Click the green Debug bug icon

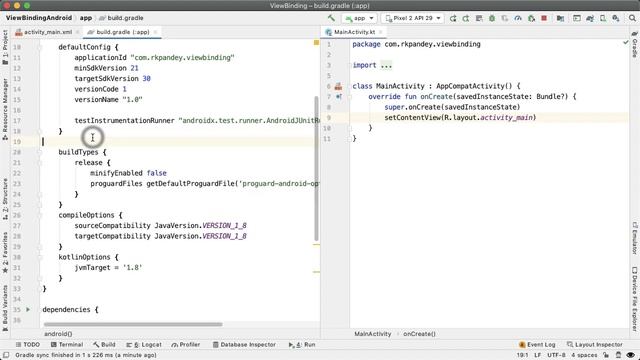pyautogui.click(x=492, y=18)
